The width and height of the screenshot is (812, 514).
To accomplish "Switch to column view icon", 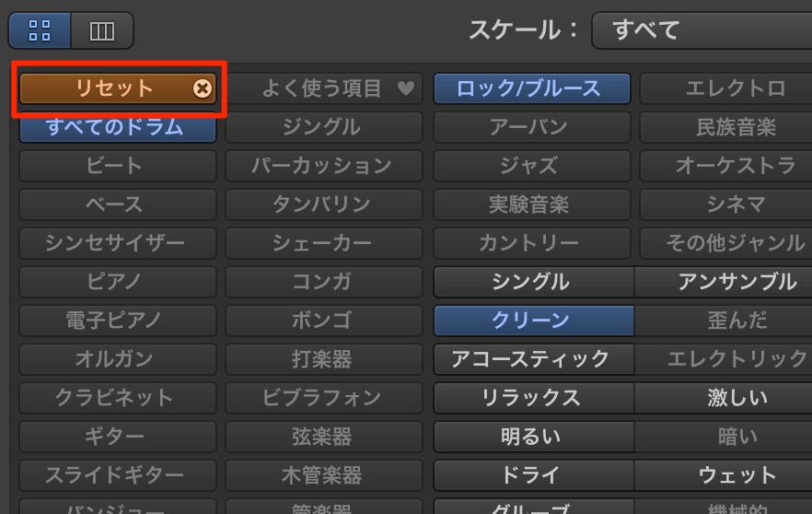I will pos(102,30).
